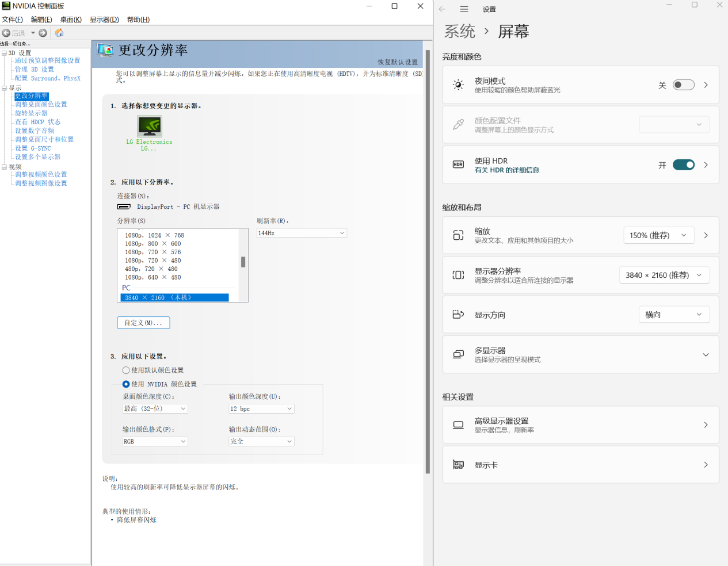
Task: Open the Settings hamburger navigation menu
Action: tap(464, 9)
